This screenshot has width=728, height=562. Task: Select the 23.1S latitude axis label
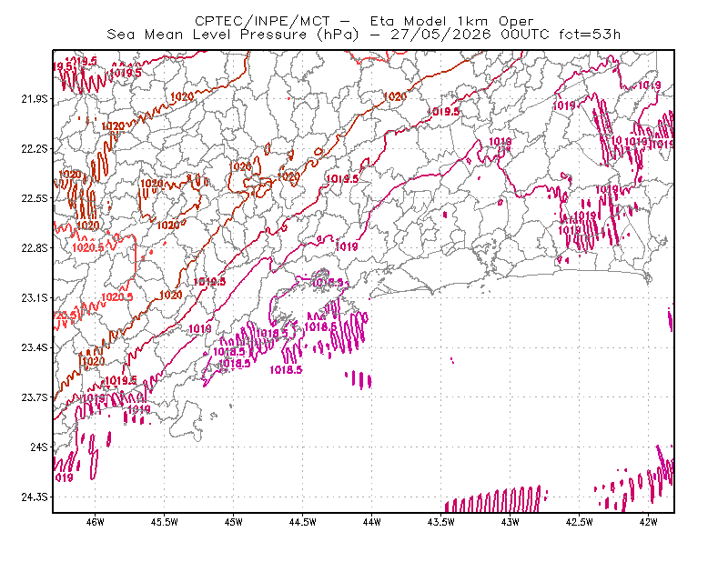[x=35, y=297]
